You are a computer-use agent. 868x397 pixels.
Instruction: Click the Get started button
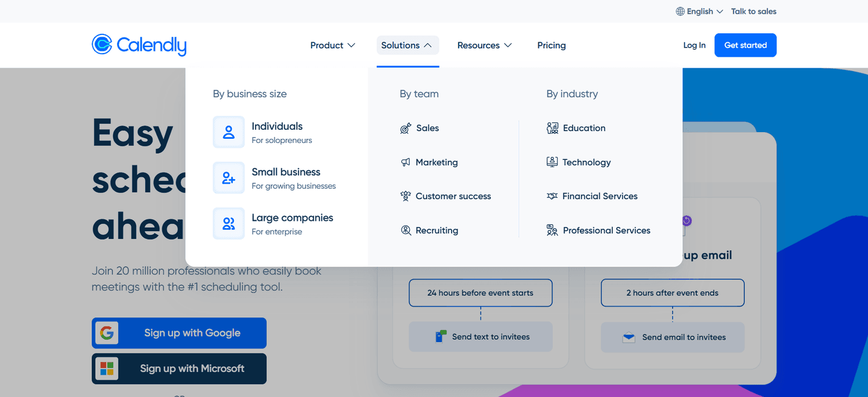coord(746,45)
